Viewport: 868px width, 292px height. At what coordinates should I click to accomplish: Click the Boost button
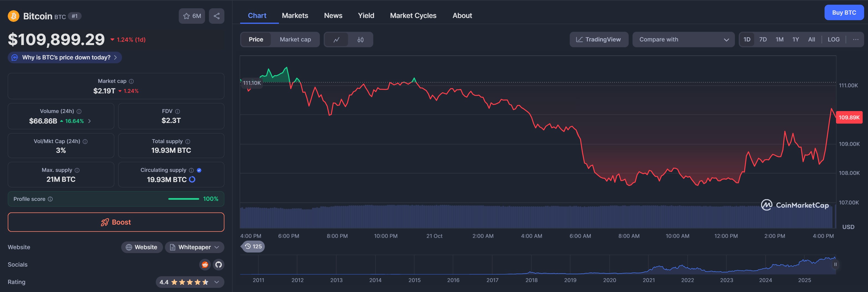pyautogui.click(x=116, y=222)
